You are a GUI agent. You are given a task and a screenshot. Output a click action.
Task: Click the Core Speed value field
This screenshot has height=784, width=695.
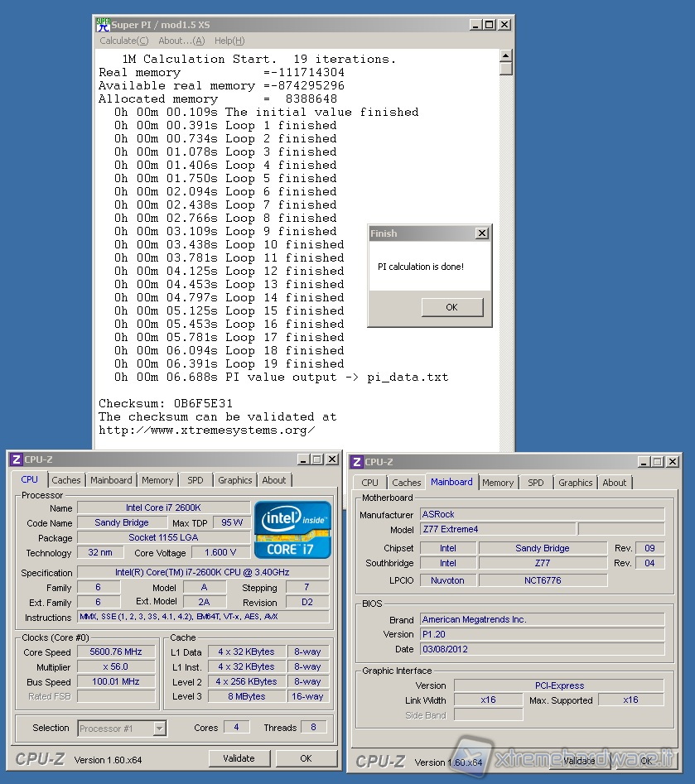tap(116, 652)
